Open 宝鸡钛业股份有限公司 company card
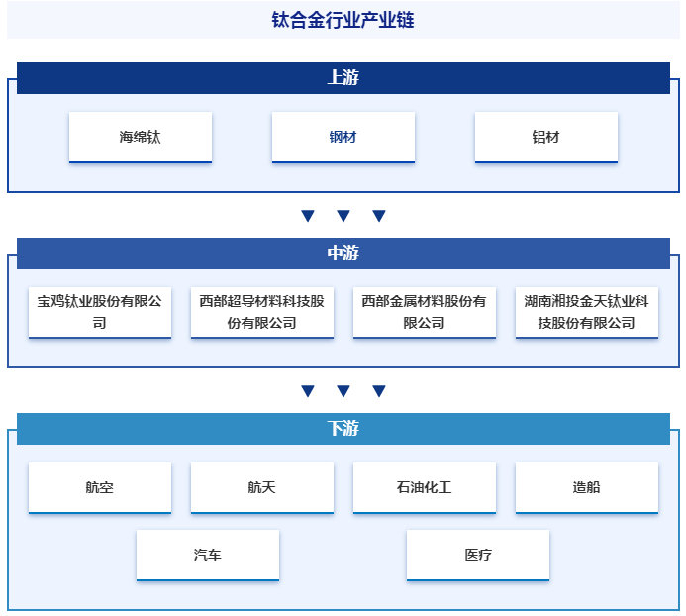This screenshot has height=616, width=686. pos(100,312)
